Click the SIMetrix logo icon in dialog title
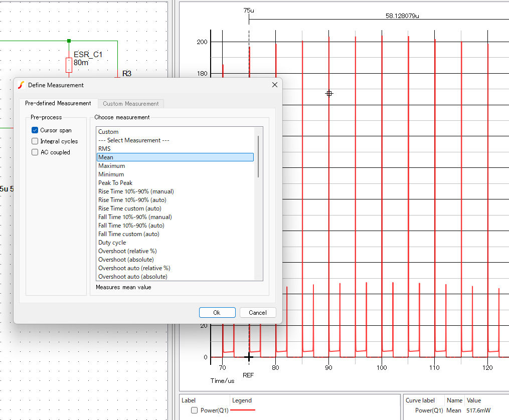Viewport: 509px width, 420px height. (x=21, y=85)
